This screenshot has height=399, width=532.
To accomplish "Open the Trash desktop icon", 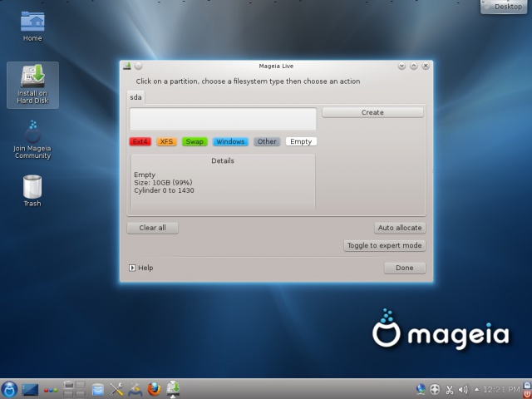I will click(32, 190).
